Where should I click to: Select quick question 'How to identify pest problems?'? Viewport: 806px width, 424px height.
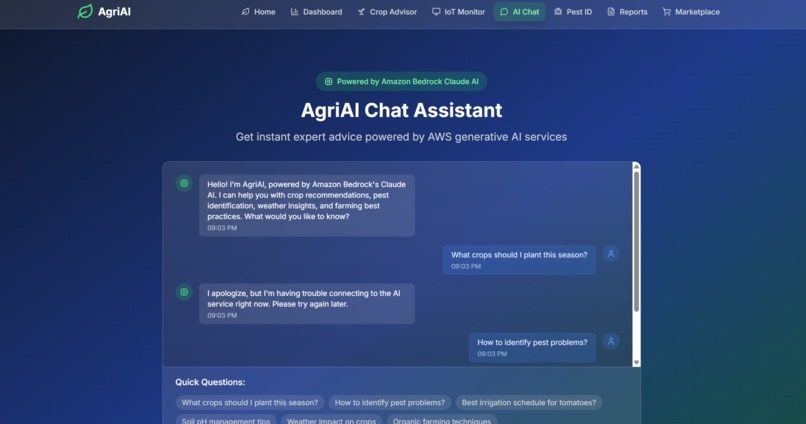coord(390,402)
